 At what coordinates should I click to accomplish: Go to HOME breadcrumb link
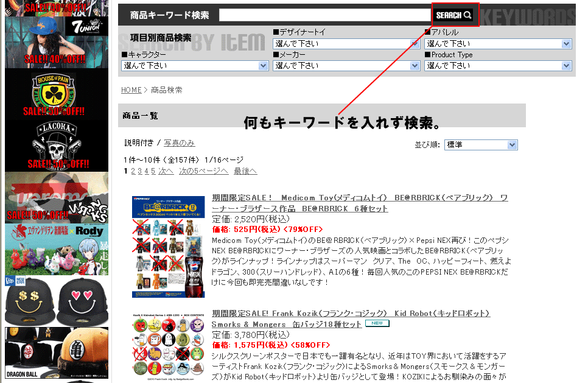(131, 90)
